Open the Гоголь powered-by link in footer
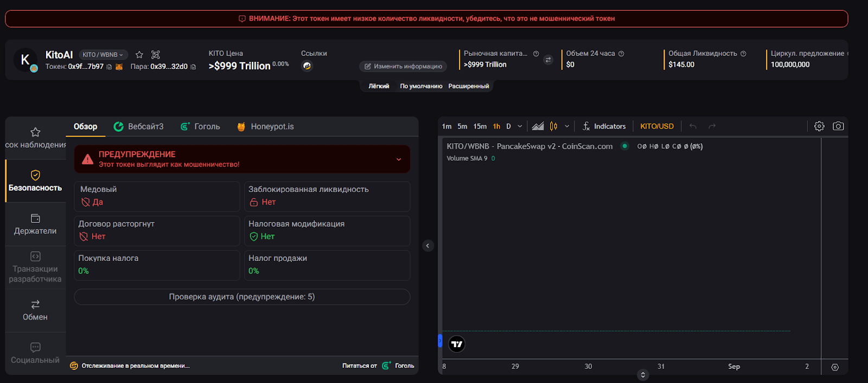The image size is (868, 383). click(398, 366)
